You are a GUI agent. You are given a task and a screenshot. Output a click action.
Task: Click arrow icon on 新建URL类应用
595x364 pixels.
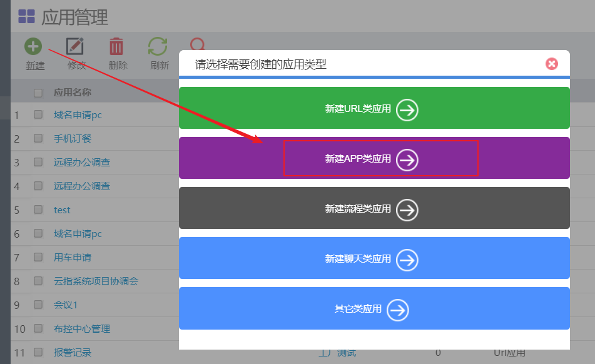[407, 110]
